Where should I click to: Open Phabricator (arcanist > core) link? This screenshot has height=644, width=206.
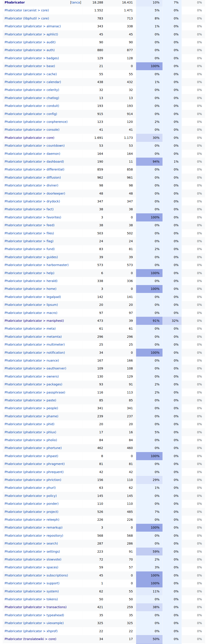tap(27, 10)
